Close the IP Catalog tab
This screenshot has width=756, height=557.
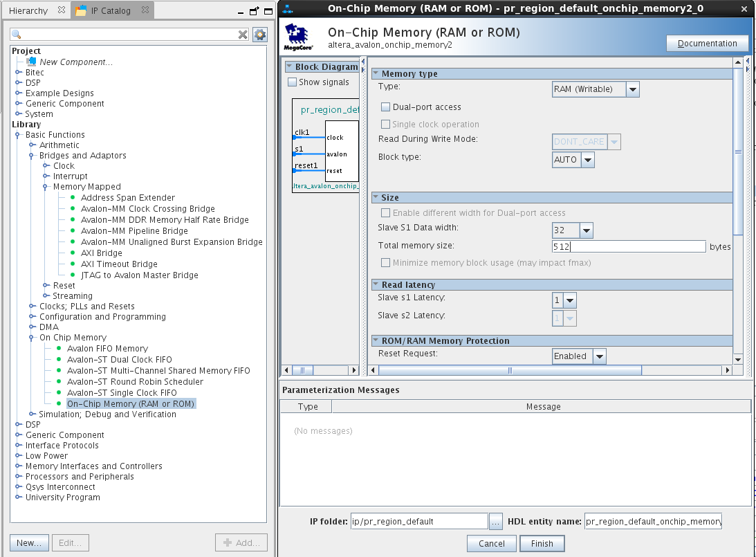tap(145, 10)
